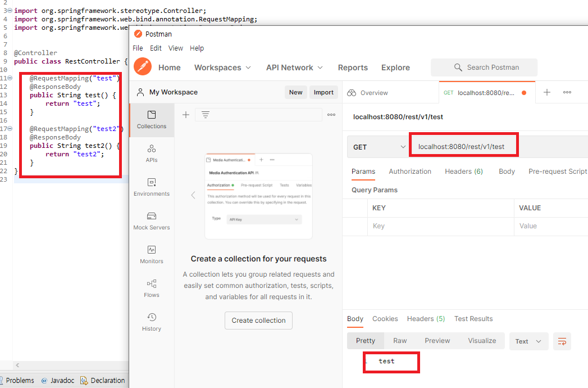Open the GET method dropdown

pyautogui.click(x=378, y=147)
